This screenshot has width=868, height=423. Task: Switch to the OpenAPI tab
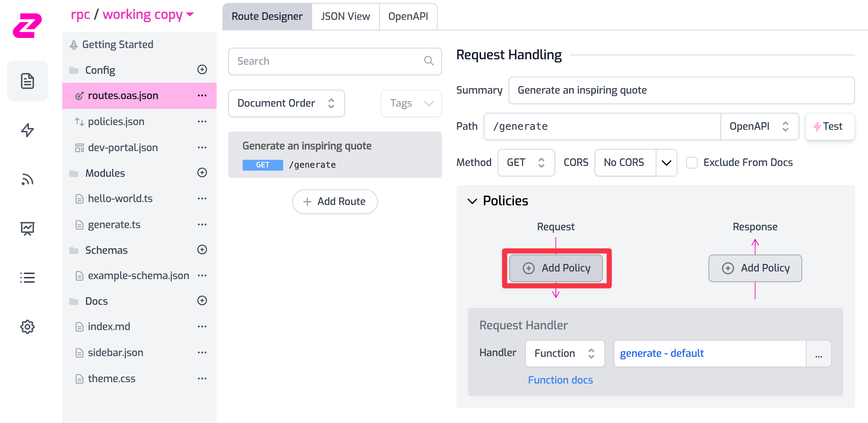408,17
